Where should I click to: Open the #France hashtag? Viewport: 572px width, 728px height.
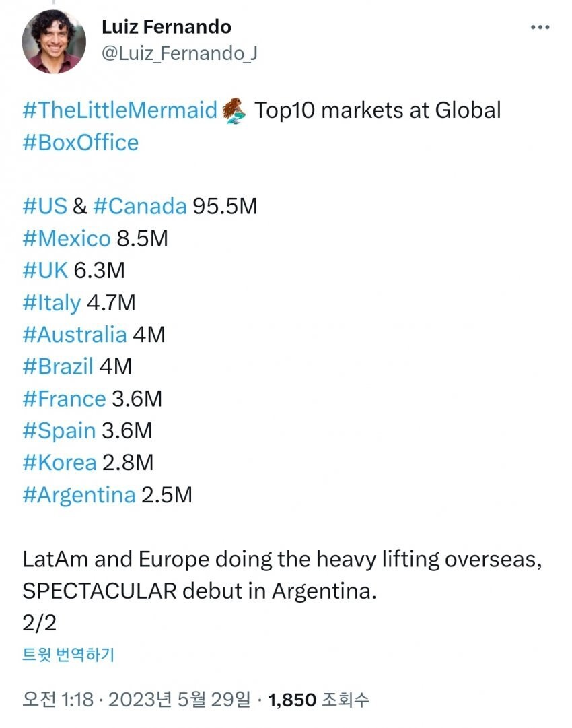[64, 399]
